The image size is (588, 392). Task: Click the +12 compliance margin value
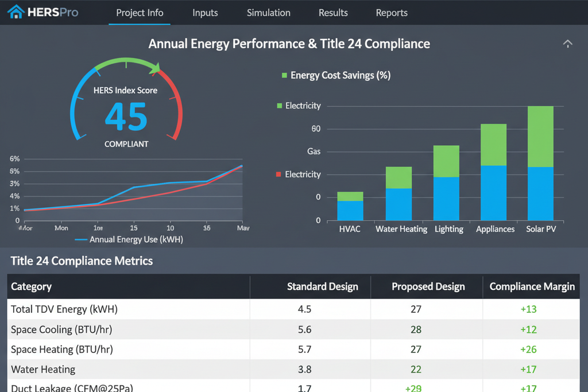coord(528,329)
